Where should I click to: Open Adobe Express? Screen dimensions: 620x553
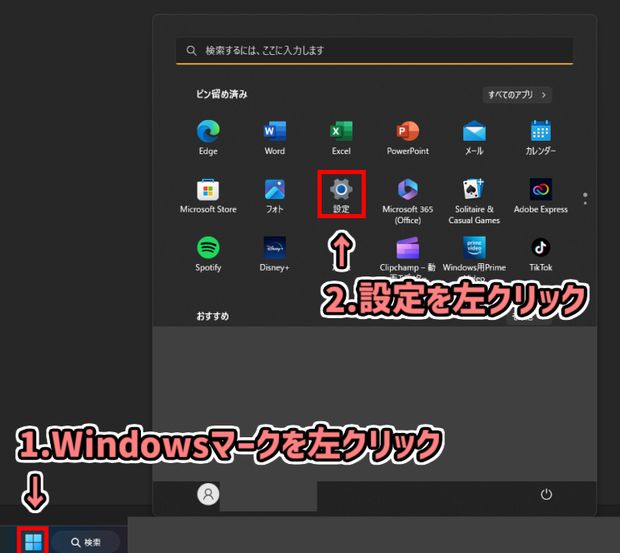tap(541, 196)
